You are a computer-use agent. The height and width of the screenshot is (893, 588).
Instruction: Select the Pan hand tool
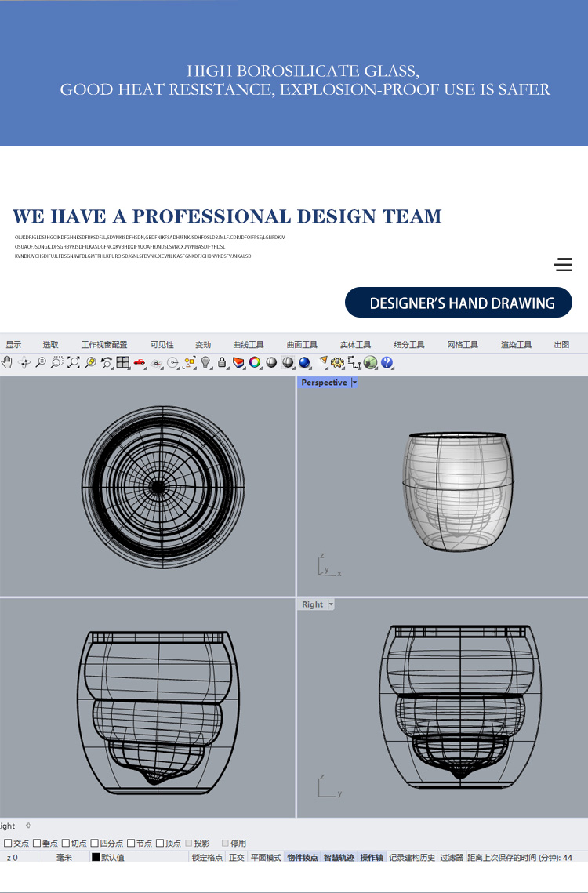(7, 362)
